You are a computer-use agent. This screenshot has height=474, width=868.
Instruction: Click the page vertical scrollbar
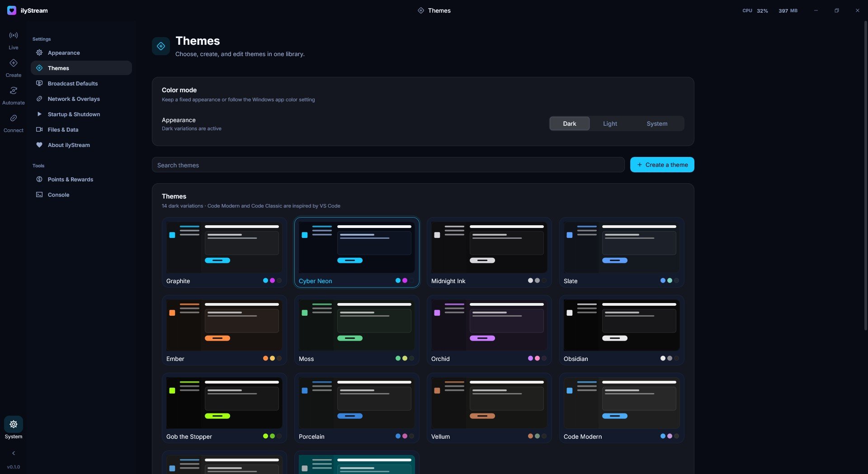865,176
